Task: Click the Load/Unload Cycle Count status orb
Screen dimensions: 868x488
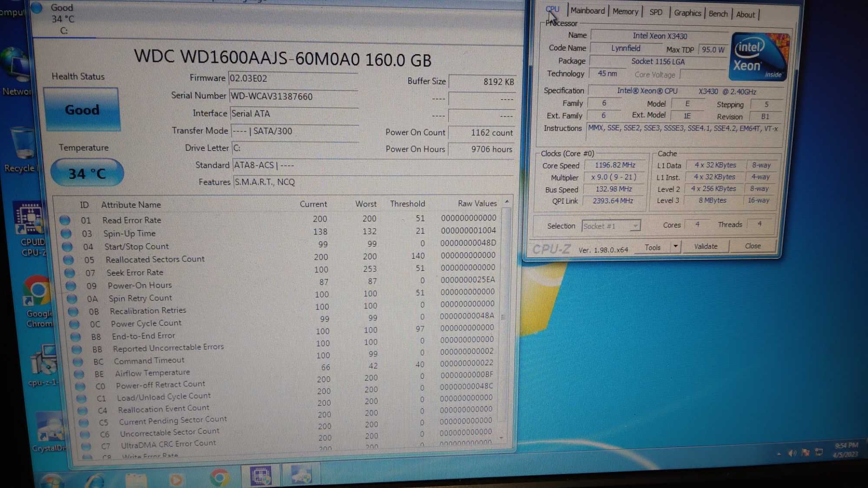Action: pos(82,398)
